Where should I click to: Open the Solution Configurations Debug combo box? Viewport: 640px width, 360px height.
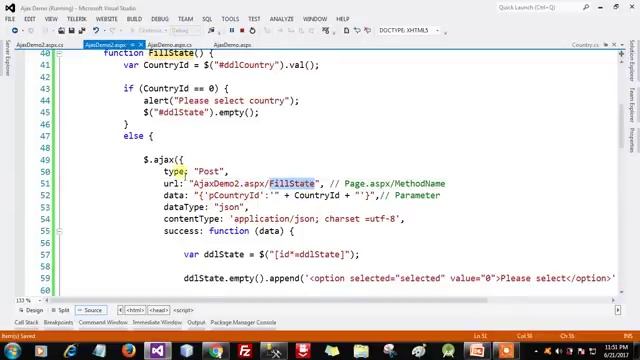pos(185,31)
